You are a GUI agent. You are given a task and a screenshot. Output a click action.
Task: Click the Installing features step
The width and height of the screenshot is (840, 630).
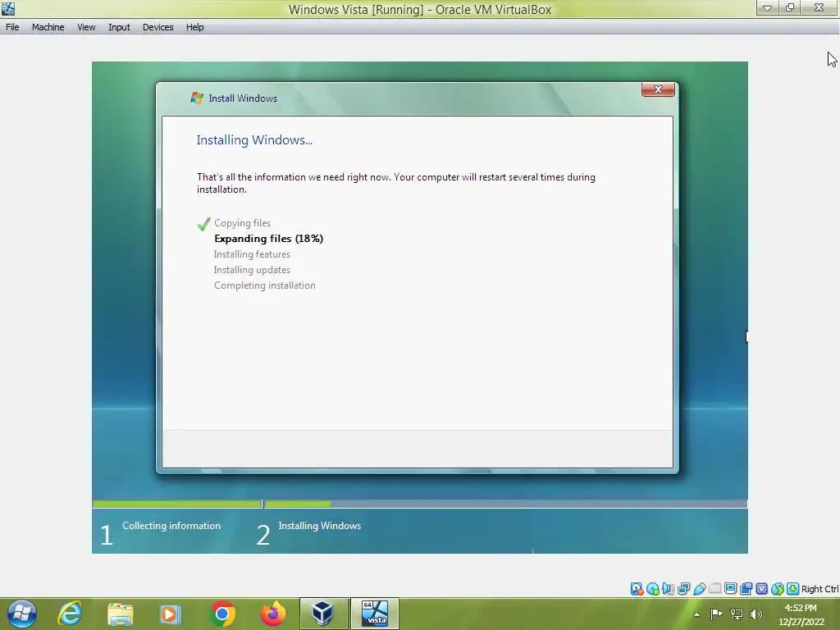point(252,254)
